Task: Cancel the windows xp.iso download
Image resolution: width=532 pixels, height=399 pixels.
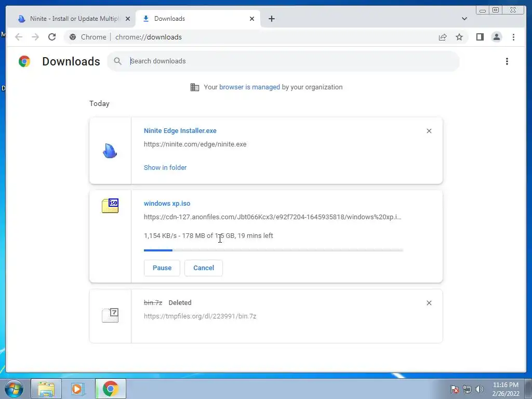Action: pos(204,268)
